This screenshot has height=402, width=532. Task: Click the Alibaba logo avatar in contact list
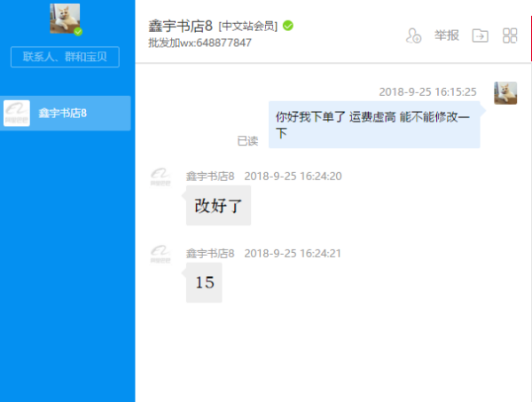[17, 113]
